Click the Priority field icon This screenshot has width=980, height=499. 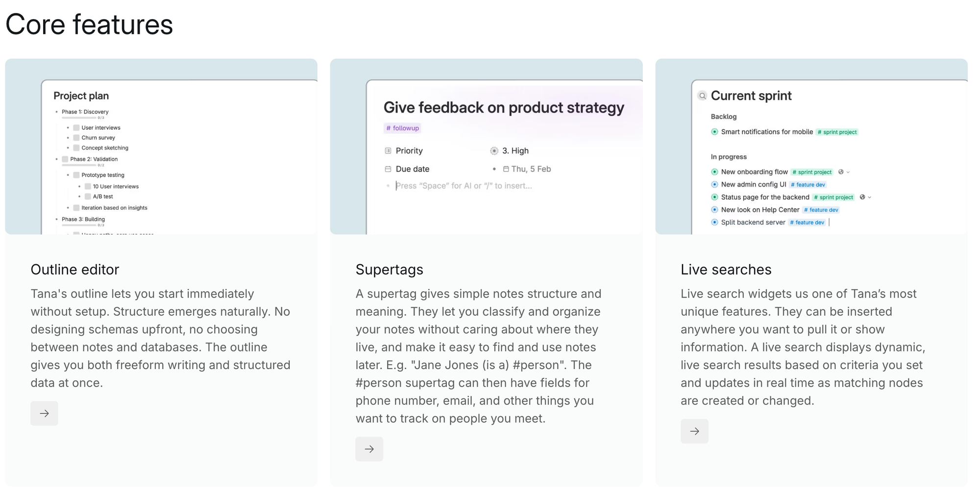(388, 151)
